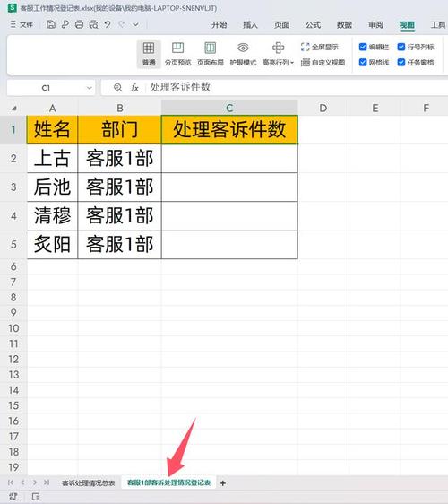Switch to the 公式 ribbon tab

coord(313,25)
